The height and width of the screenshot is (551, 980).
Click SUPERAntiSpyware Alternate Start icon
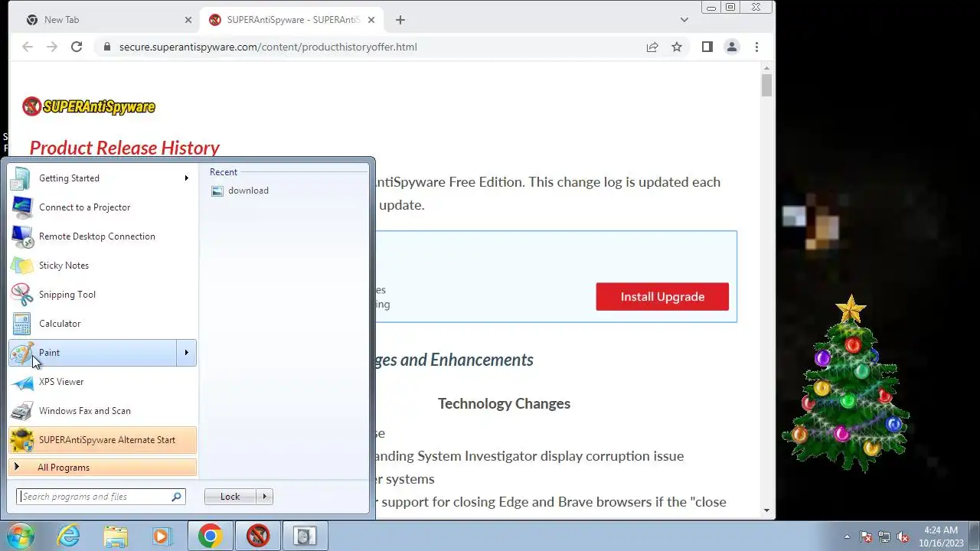pyautogui.click(x=22, y=440)
